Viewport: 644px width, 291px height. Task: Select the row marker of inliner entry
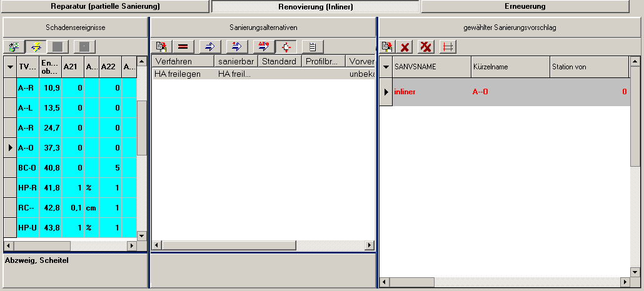click(386, 92)
